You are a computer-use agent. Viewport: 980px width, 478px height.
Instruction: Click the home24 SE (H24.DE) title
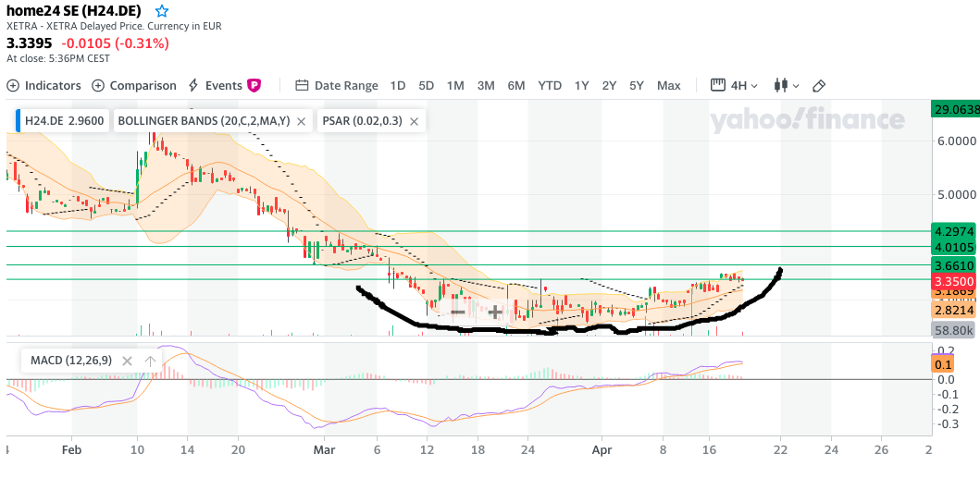point(74,10)
